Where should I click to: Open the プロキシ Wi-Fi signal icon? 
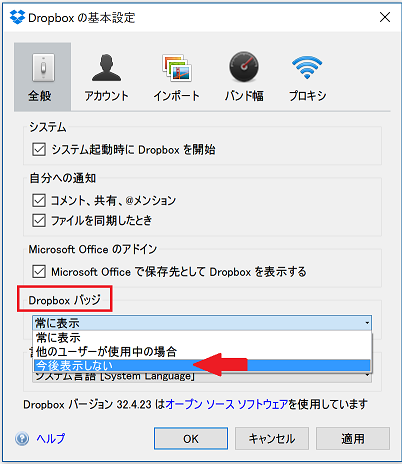307,67
